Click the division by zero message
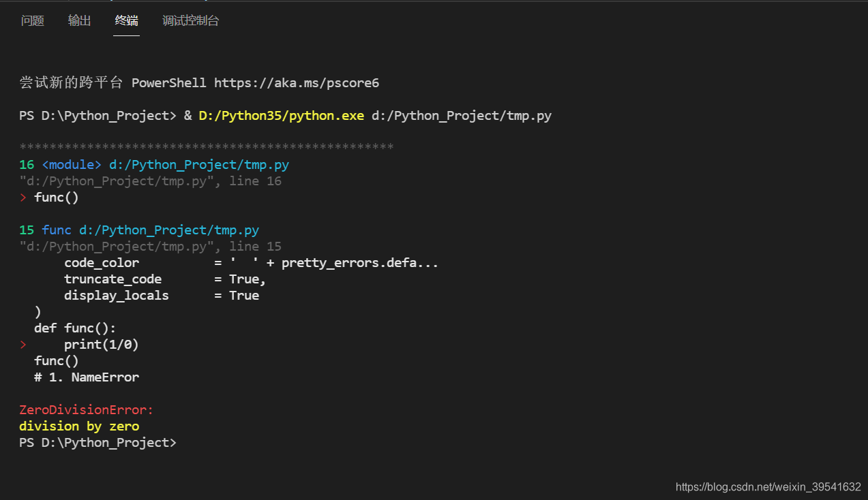 click(x=79, y=426)
